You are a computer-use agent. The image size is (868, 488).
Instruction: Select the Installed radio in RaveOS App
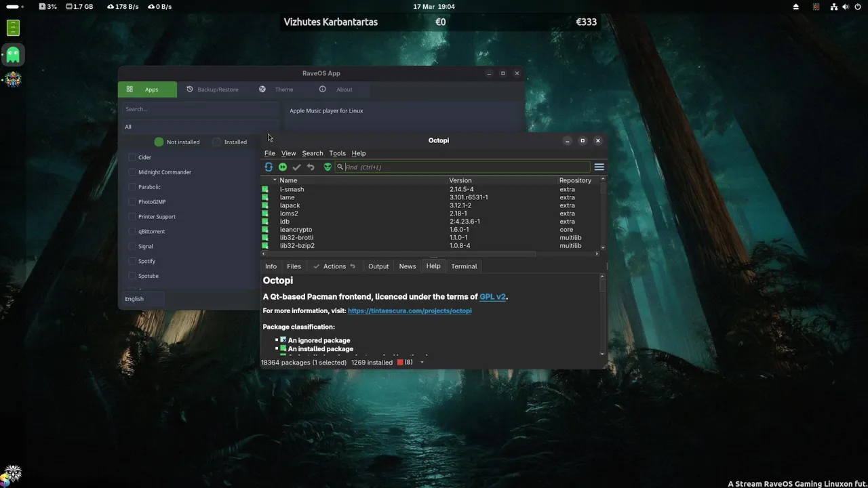click(217, 142)
